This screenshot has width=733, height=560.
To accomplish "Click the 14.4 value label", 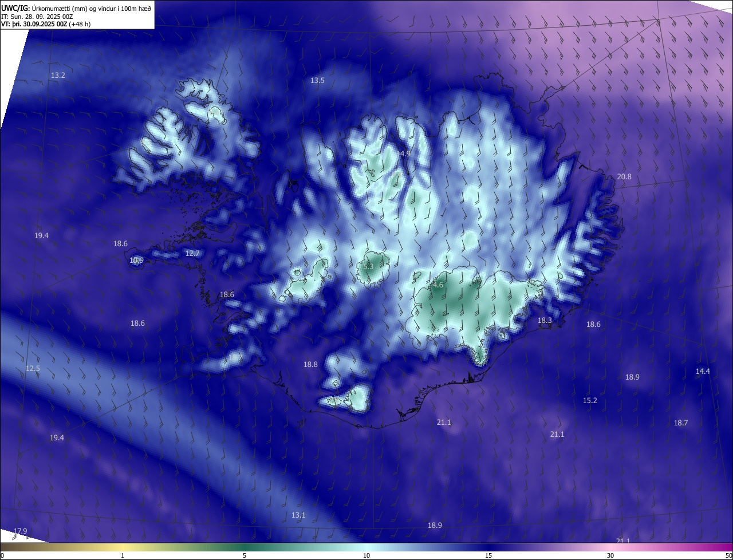I will click(x=703, y=372).
